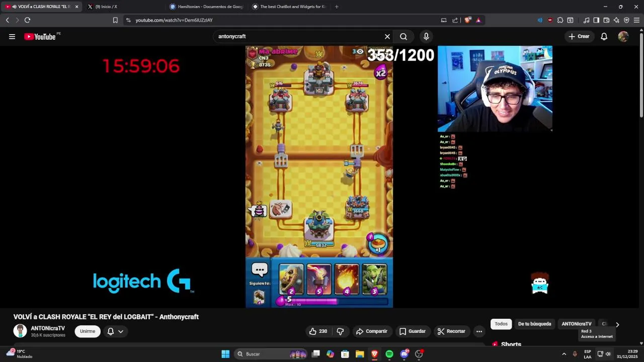
Task: Open File Explorer from the taskbar
Action: tap(360, 354)
